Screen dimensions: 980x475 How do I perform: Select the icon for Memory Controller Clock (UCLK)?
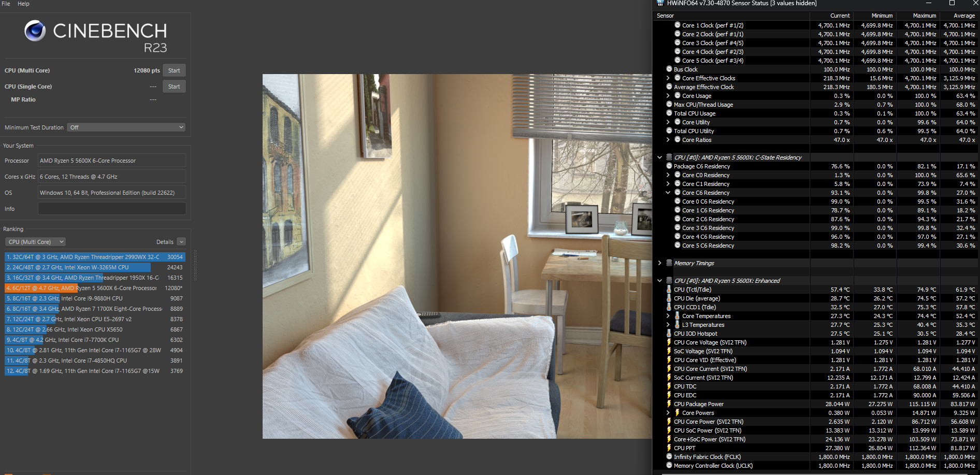tap(669, 465)
